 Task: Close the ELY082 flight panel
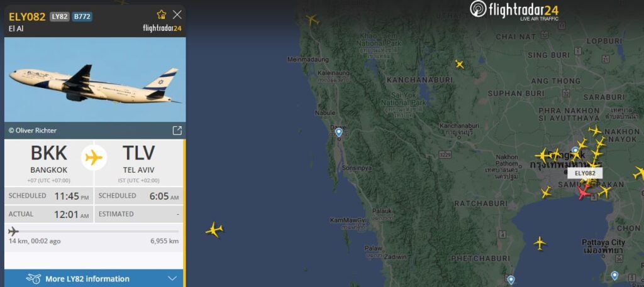177,15
